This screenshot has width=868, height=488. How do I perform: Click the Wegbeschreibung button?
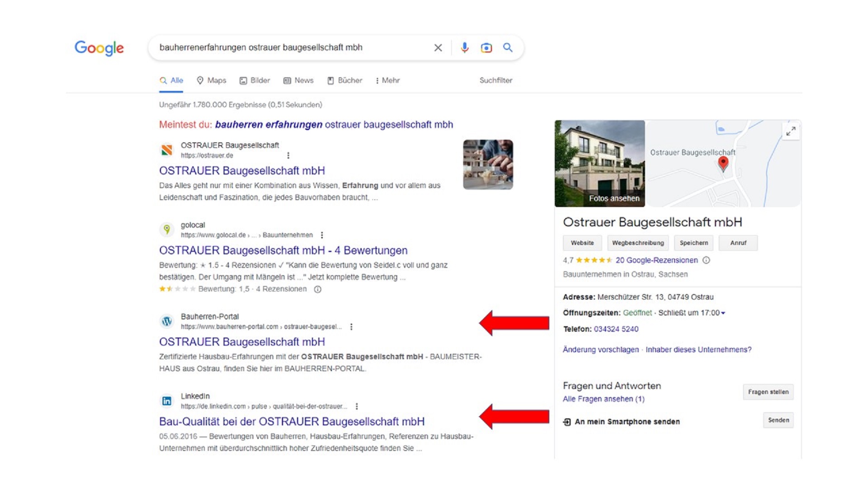pos(637,243)
